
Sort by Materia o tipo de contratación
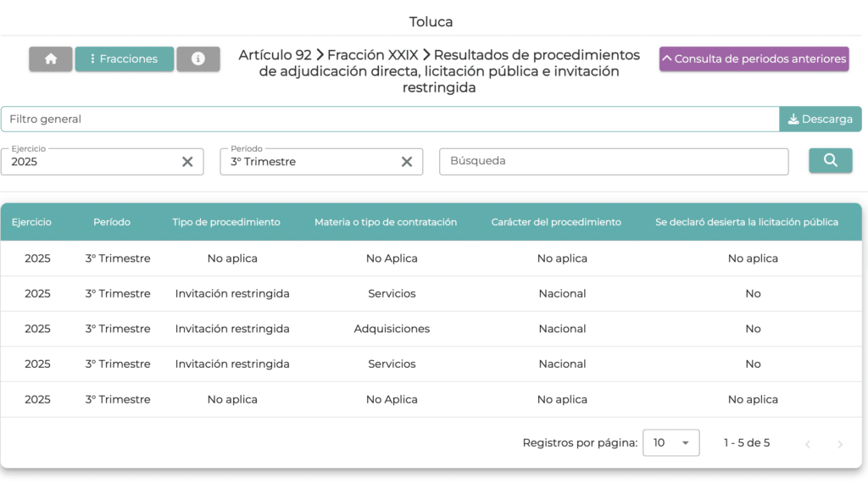386,222
